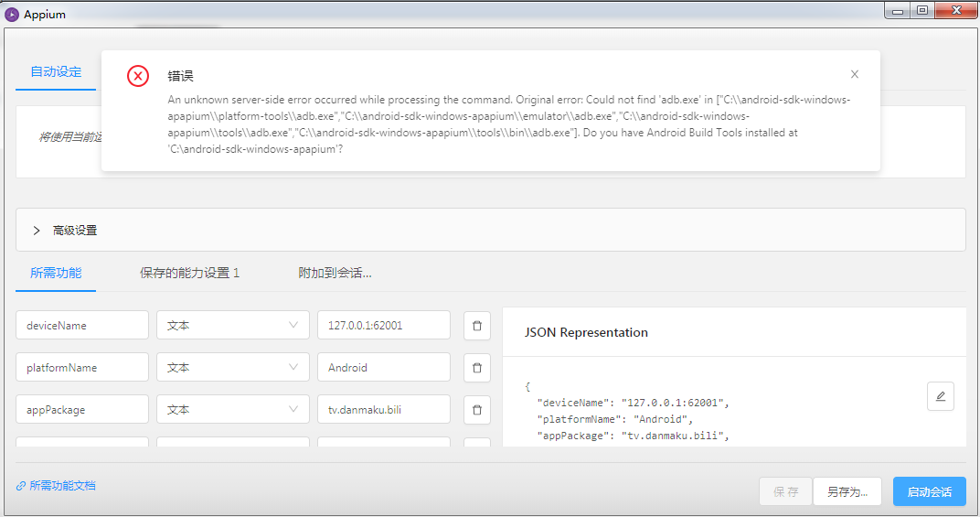Start the session with 启动会话
The width and height of the screenshot is (980, 517).
tap(930, 492)
